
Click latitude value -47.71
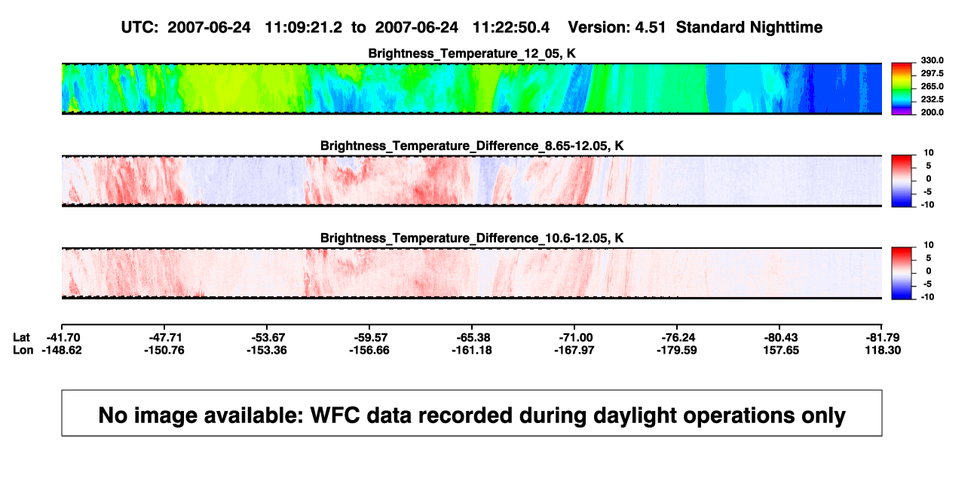pos(164,337)
